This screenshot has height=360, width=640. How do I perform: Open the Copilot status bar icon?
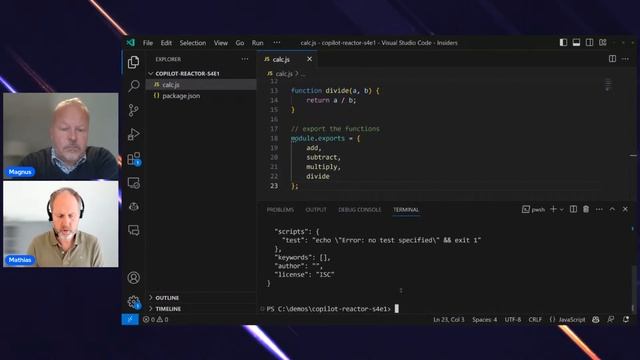point(596,319)
